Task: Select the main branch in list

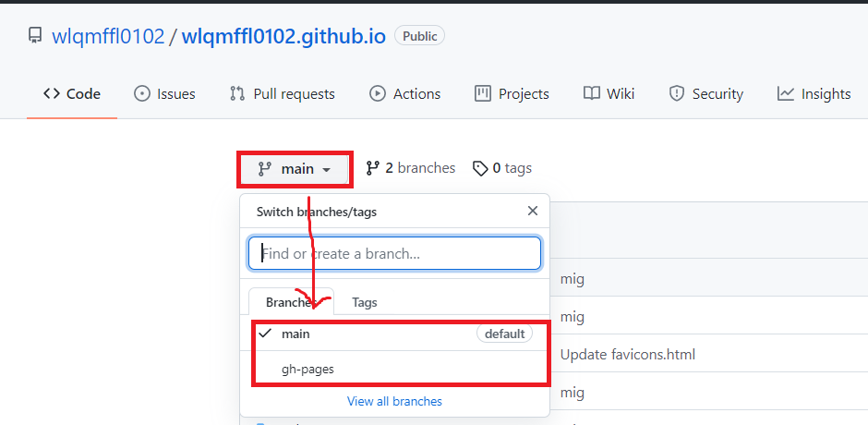Action: click(x=295, y=334)
